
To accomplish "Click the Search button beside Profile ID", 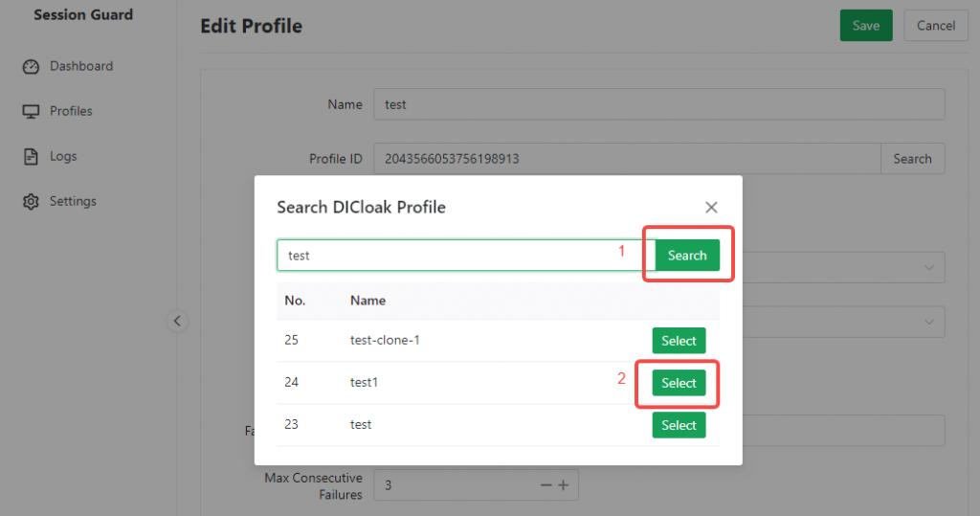I will point(911,159).
